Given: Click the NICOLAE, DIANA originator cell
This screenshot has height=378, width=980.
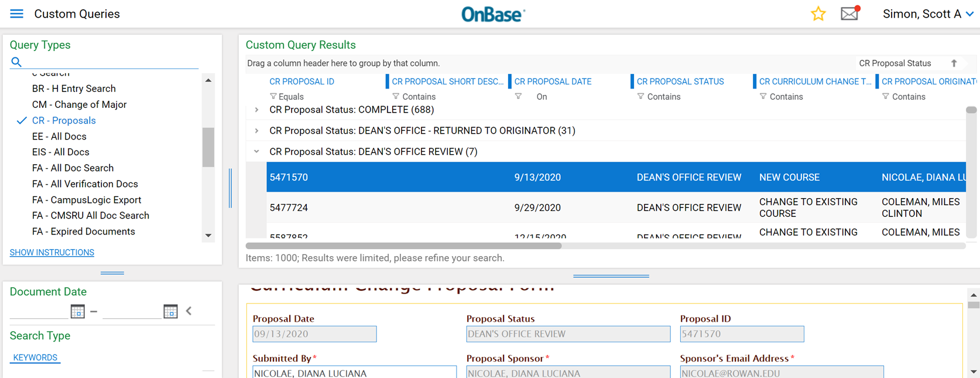Looking at the screenshot, I should click(x=923, y=177).
